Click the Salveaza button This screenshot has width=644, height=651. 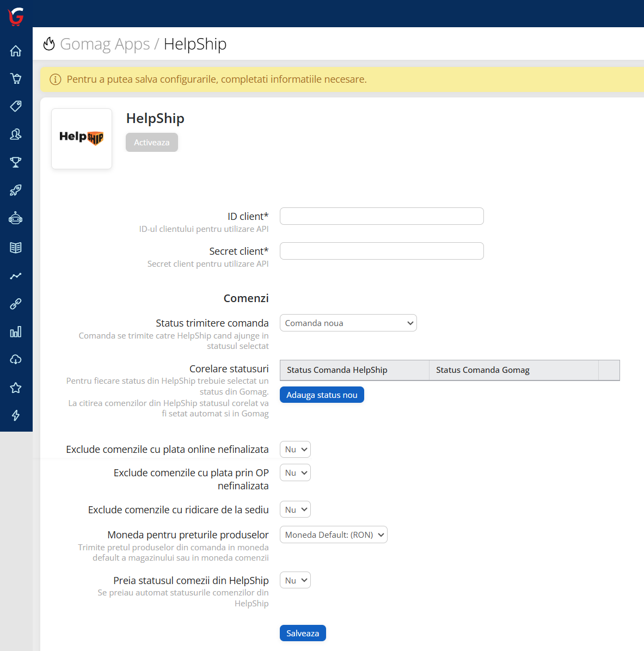(x=303, y=633)
